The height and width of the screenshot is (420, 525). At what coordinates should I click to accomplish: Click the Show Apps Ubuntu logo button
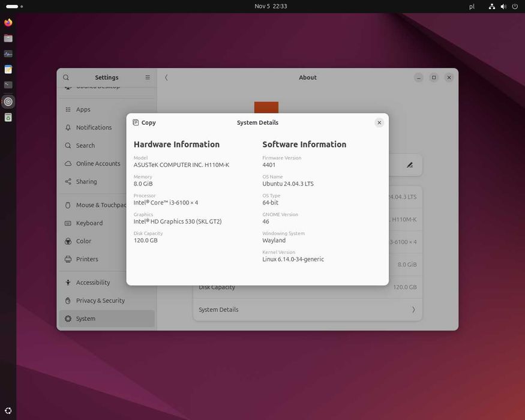[x=8, y=411]
